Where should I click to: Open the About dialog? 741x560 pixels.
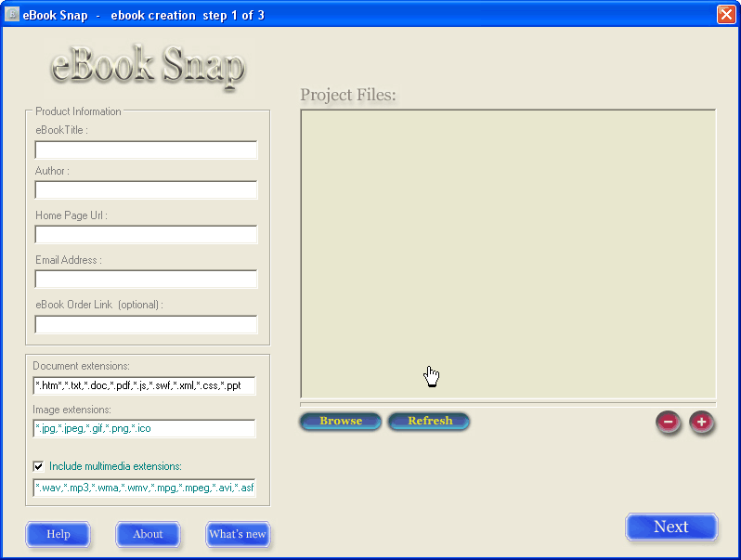tap(148, 534)
